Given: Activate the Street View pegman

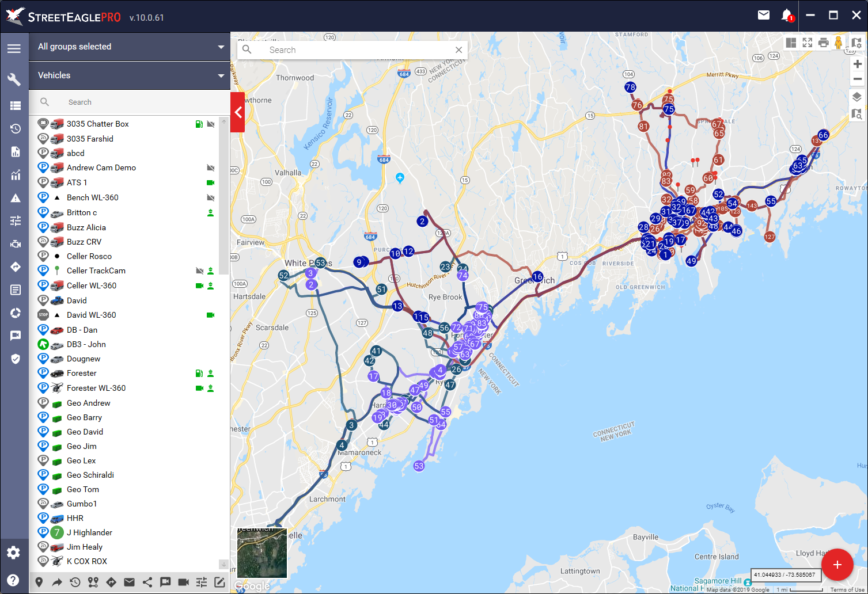Looking at the screenshot, I should pos(839,43).
